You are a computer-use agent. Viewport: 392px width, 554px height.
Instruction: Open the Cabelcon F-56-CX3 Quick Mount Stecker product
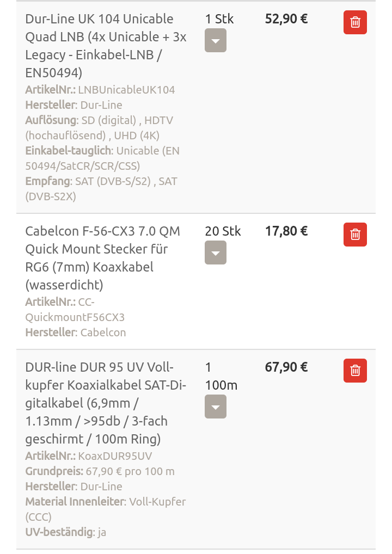tap(97, 258)
